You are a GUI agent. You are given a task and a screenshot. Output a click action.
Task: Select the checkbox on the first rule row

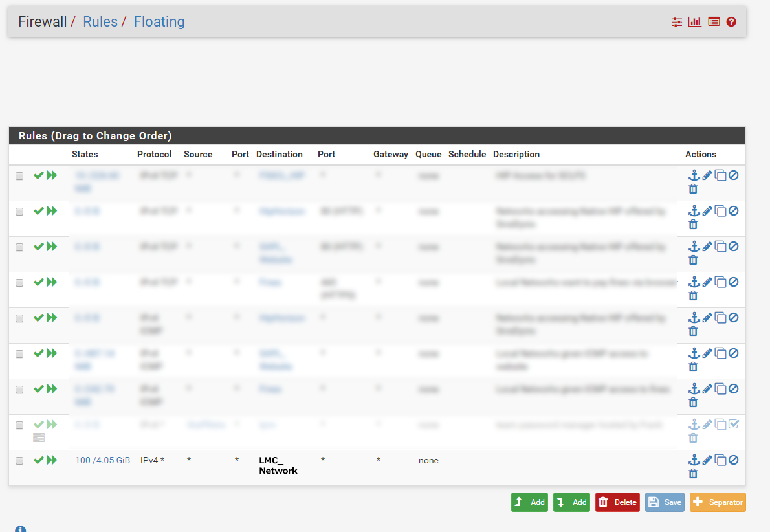19,175
